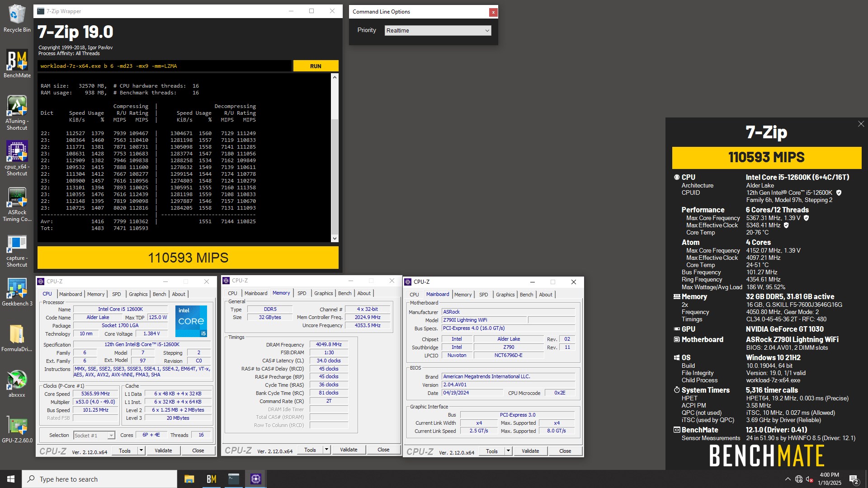868x488 pixels.
Task: Select the console window taskbar icon
Action: click(233, 479)
